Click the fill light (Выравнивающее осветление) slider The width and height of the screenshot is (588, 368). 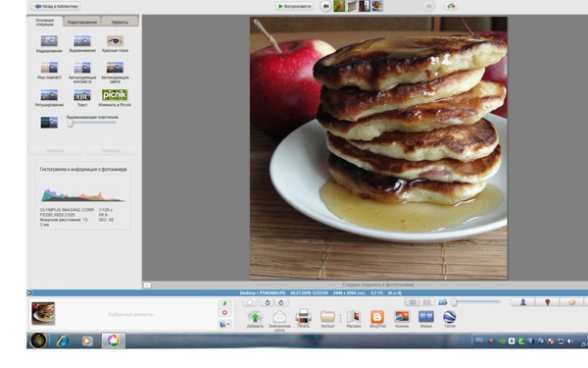[92, 124]
